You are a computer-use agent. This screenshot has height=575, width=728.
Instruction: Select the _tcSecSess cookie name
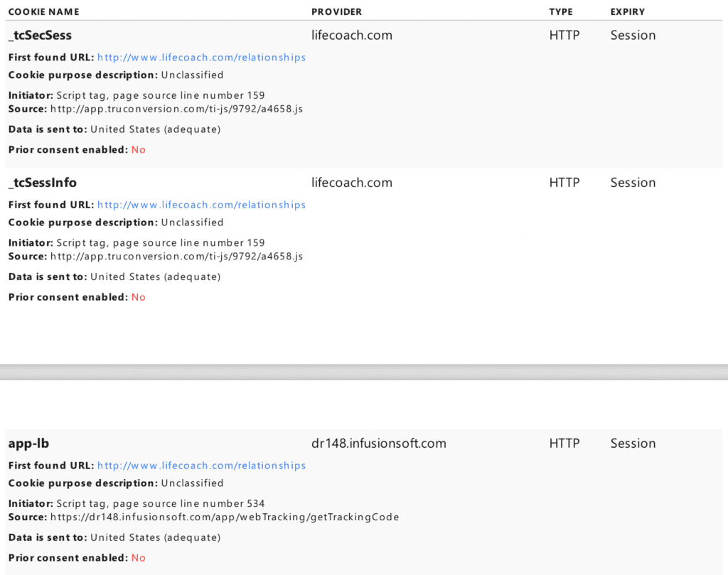tap(40, 36)
